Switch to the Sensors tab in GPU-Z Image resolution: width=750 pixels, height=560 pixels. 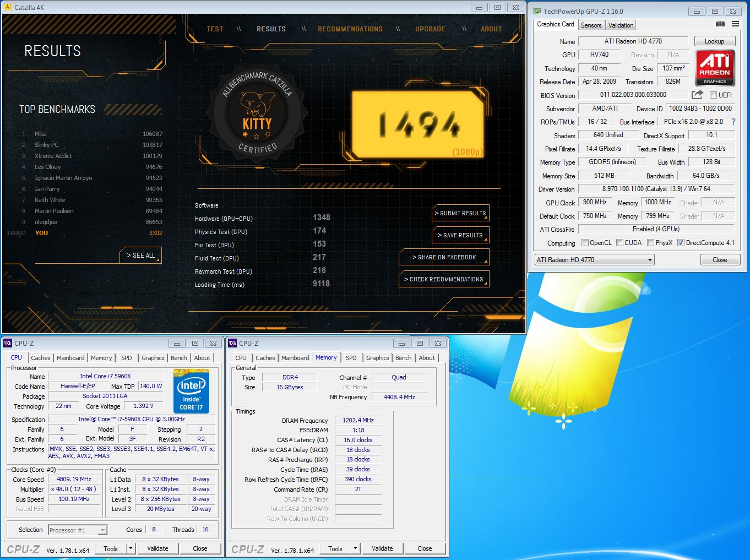click(x=591, y=25)
